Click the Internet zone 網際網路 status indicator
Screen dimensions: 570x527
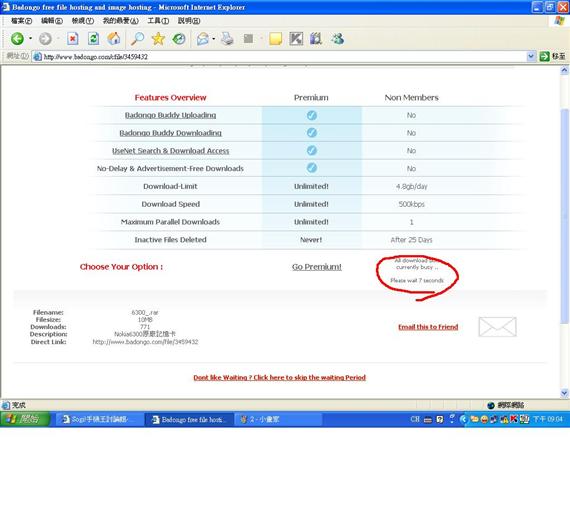pos(506,405)
